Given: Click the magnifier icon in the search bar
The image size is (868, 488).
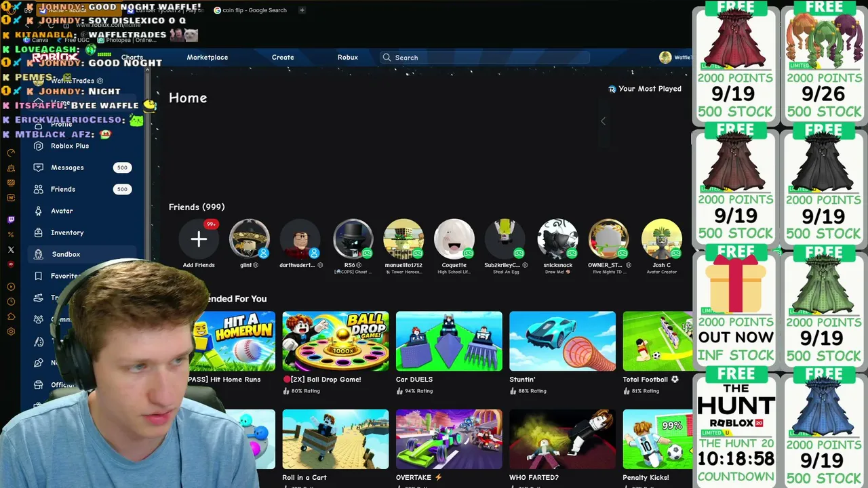Looking at the screenshot, I should pos(387,58).
